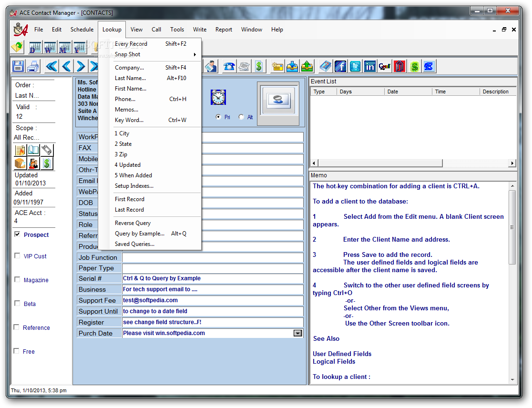Open the Schedule menu
Viewport: 532px width, 408px height.
point(82,30)
